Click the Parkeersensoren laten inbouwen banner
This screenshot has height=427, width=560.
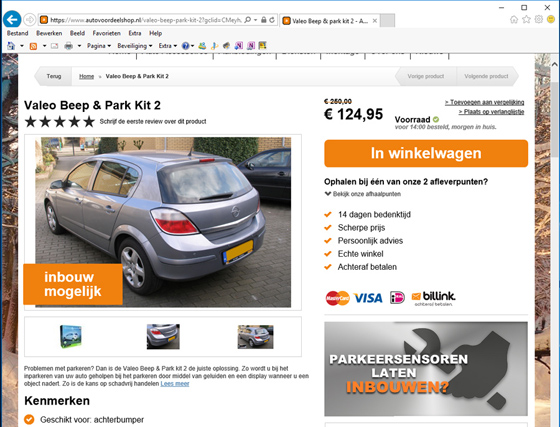point(426,369)
